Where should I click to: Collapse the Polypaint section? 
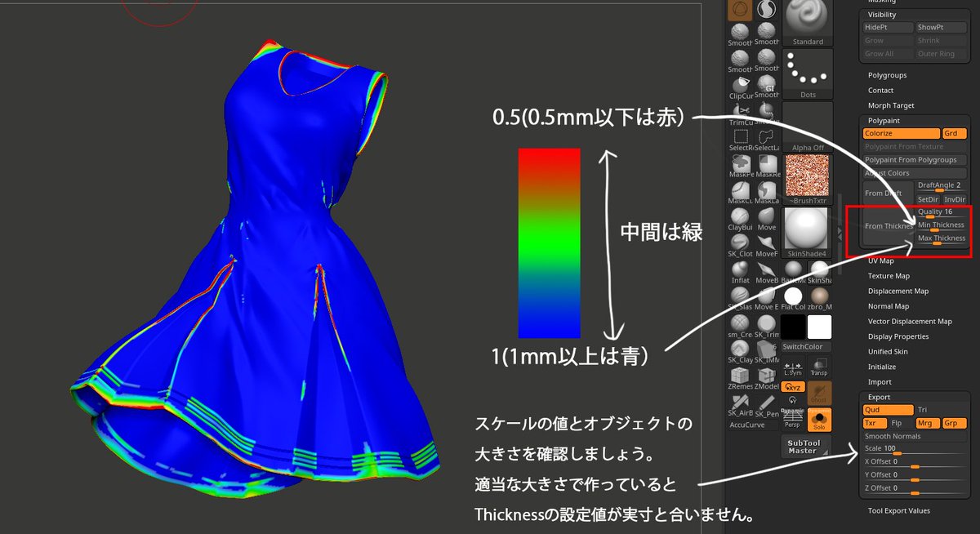pyautogui.click(x=884, y=120)
